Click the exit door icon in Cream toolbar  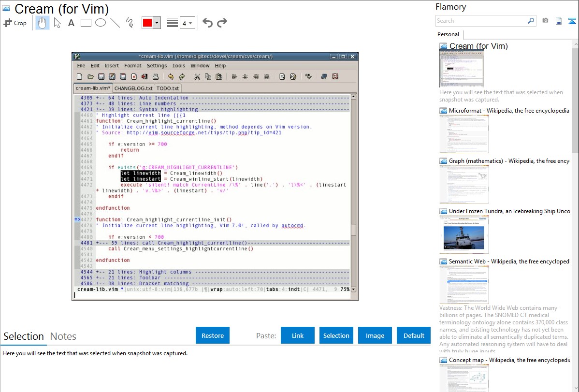(145, 77)
